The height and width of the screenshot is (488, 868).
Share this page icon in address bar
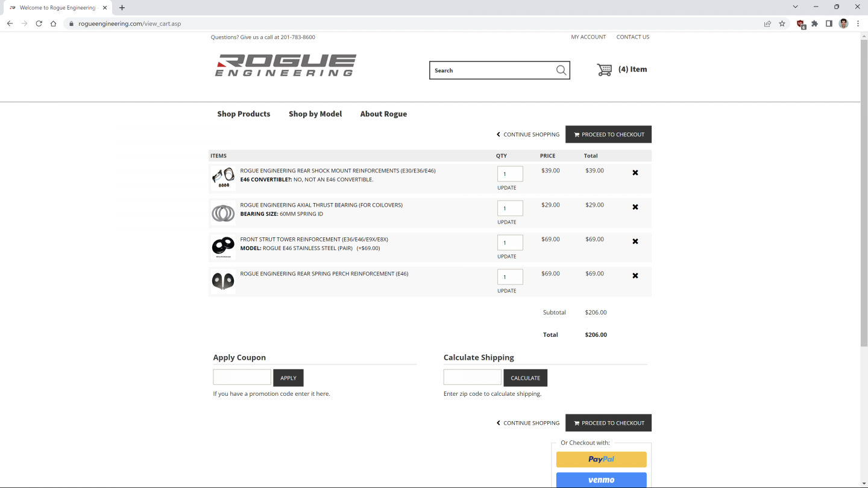pos(767,23)
